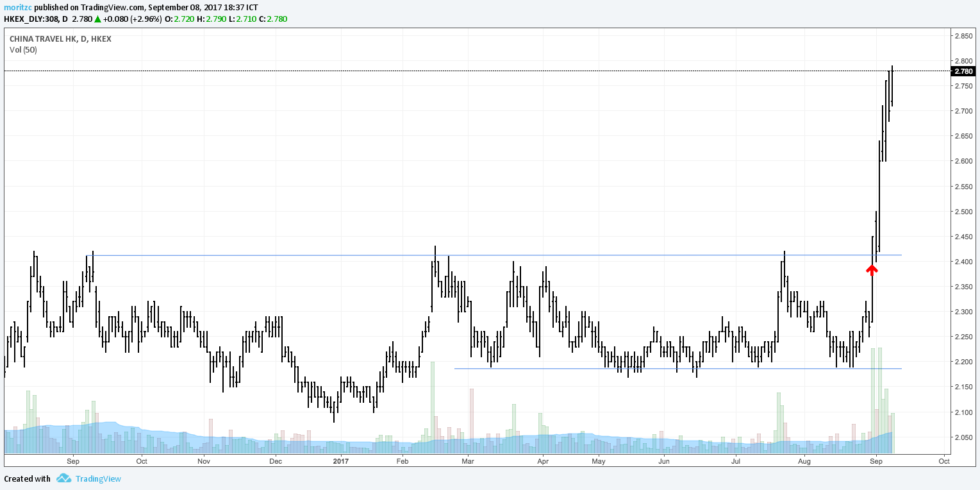This screenshot has width=980, height=490.
Task: Click the HKEX_DLY:308 symbol text
Action: [x=31, y=19]
